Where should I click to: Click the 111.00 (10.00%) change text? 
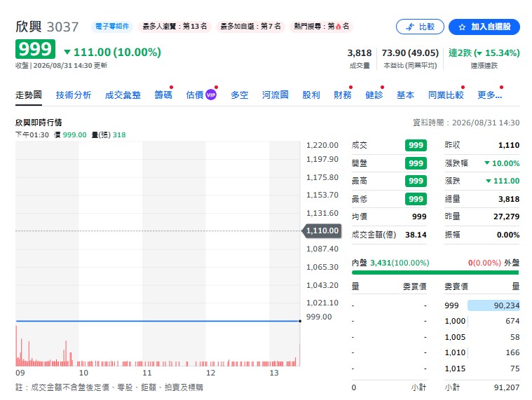tap(113, 53)
